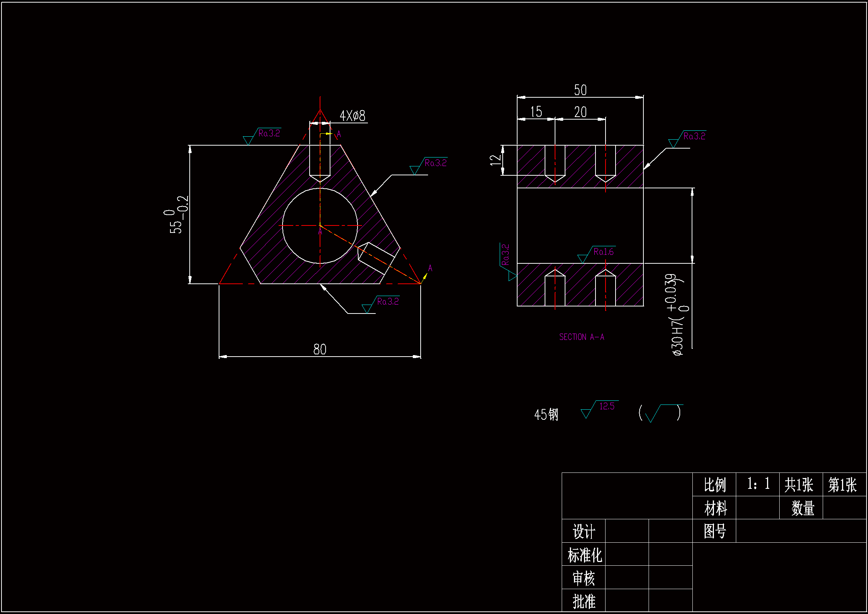Image resolution: width=868 pixels, height=614 pixels.
Task: Click the 4Xø8 hole callout text
Action: (352, 116)
